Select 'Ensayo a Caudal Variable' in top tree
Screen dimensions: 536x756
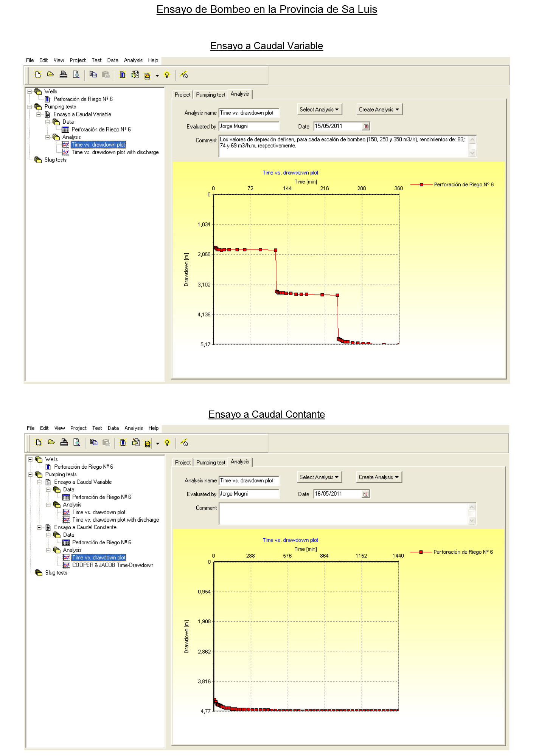click(x=82, y=114)
